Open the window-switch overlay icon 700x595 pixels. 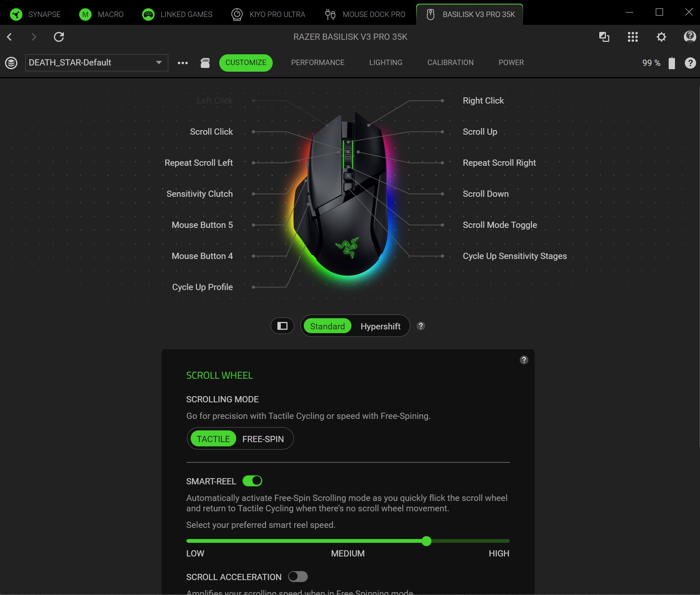click(604, 37)
